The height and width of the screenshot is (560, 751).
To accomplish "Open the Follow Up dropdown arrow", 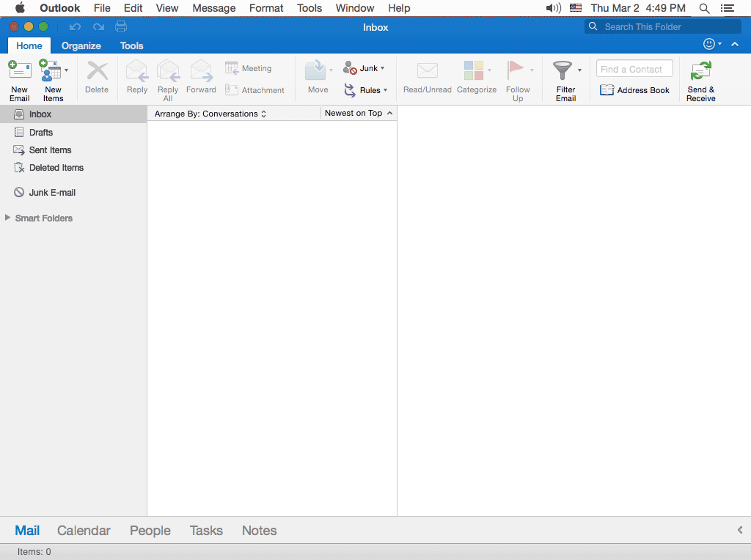I will coord(532,70).
